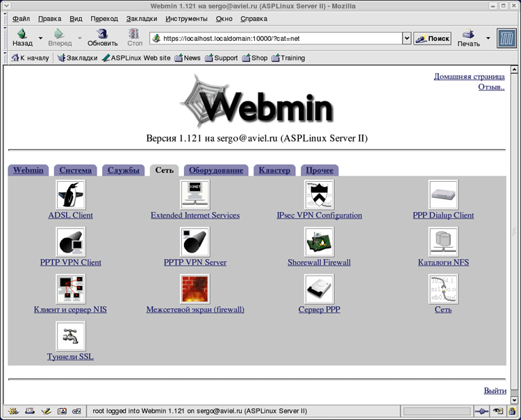Switch to the Оборудование tab
The height and width of the screenshot is (420, 521).
[216, 170]
